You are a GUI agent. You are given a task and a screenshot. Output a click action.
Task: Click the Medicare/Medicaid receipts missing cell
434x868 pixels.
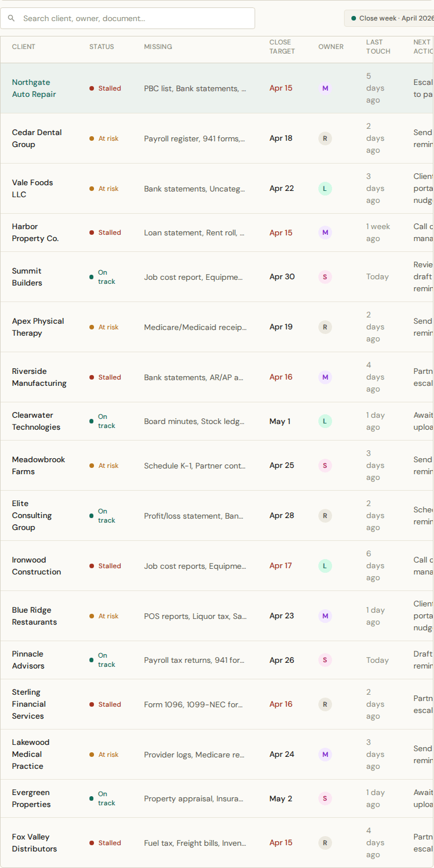point(195,327)
